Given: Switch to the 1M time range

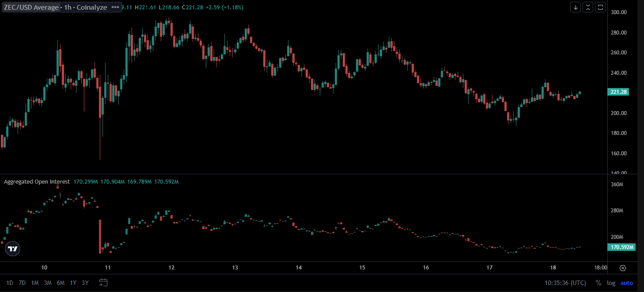Looking at the screenshot, I should (x=34, y=283).
